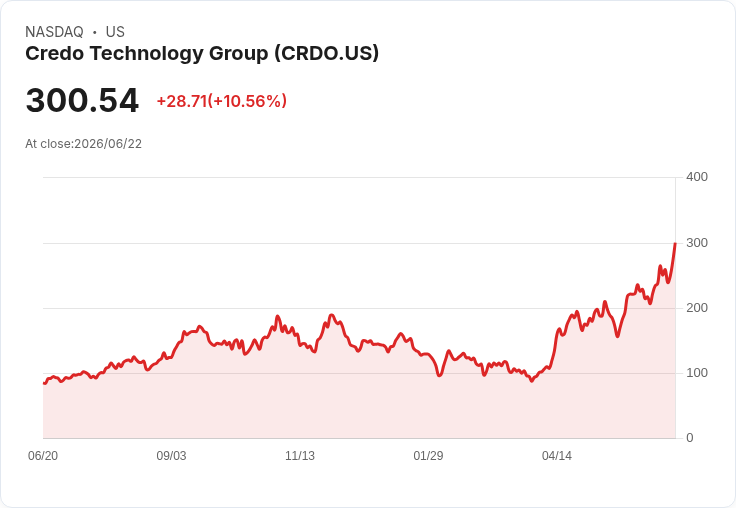The image size is (736, 508).
Task: Click the 200 label on price axis
Action: coord(697,308)
